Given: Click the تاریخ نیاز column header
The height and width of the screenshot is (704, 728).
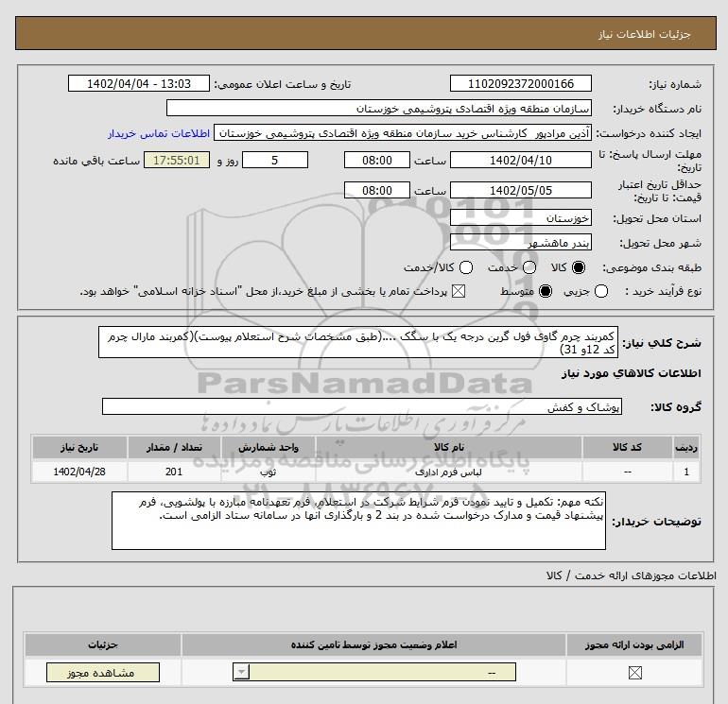Looking at the screenshot, I should (79, 447).
